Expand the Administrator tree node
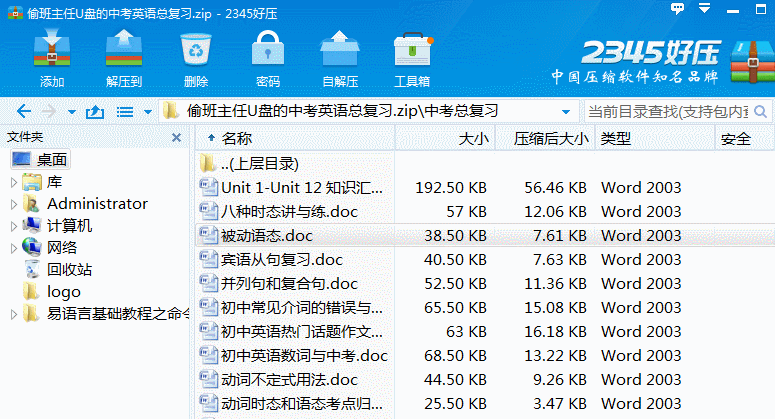The height and width of the screenshot is (419, 775). click(x=13, y=204)
